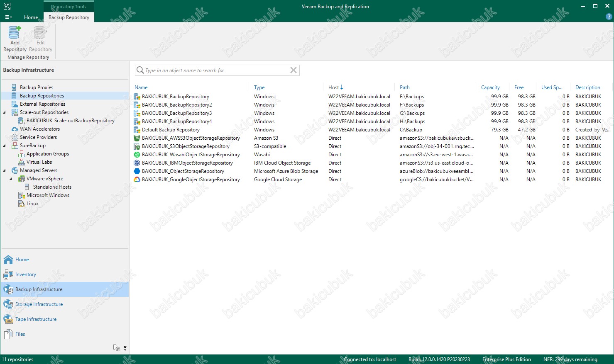Collapse the VMware vSphere node
Viewport: 614px width, 364px height.
[11, 179]
